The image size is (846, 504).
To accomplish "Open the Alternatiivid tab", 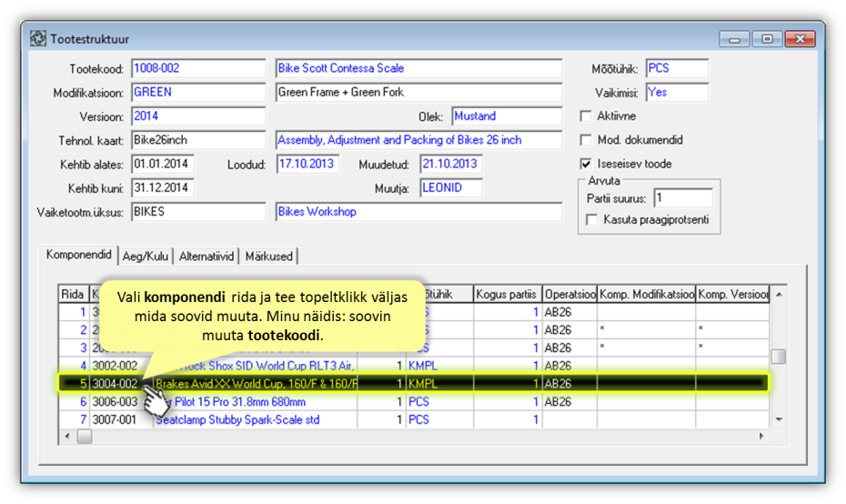I will pos(206,257).
